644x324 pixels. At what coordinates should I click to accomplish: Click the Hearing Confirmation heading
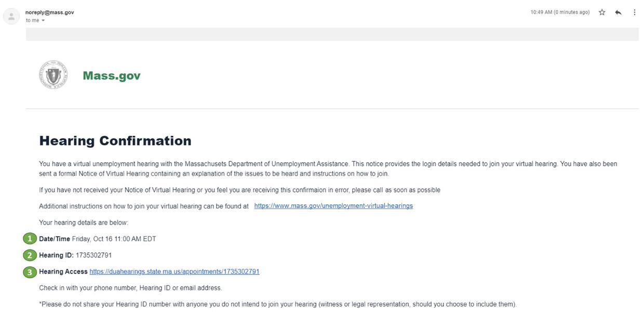(115, 141)
